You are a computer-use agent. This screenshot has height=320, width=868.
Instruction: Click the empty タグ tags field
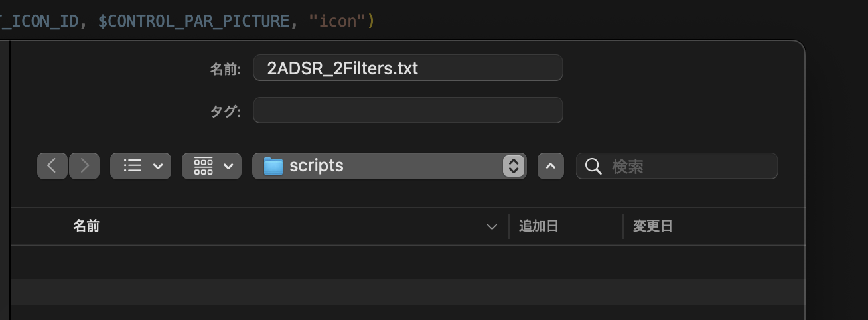(x=408, y=110)
